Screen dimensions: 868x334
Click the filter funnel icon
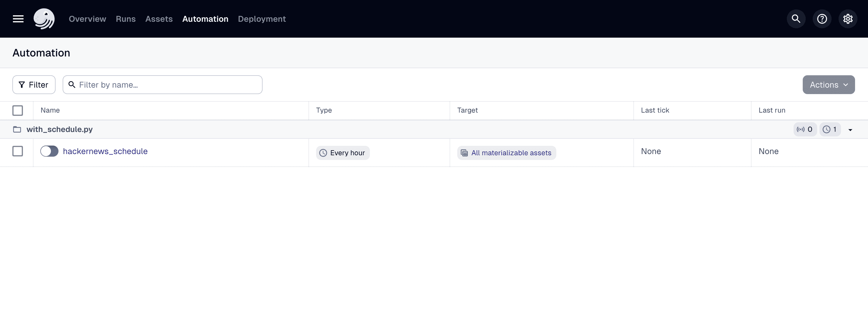click(x=21, y=84)
